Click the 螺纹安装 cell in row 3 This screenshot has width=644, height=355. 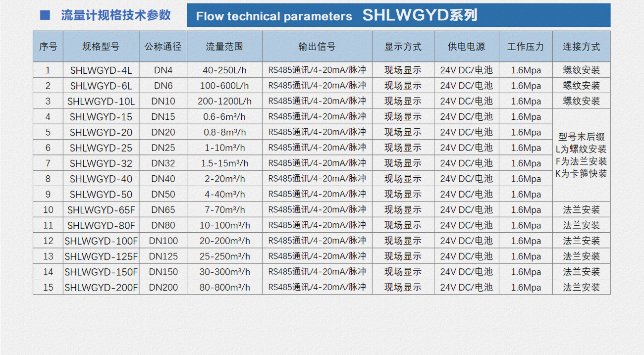[x=582, y=101]
